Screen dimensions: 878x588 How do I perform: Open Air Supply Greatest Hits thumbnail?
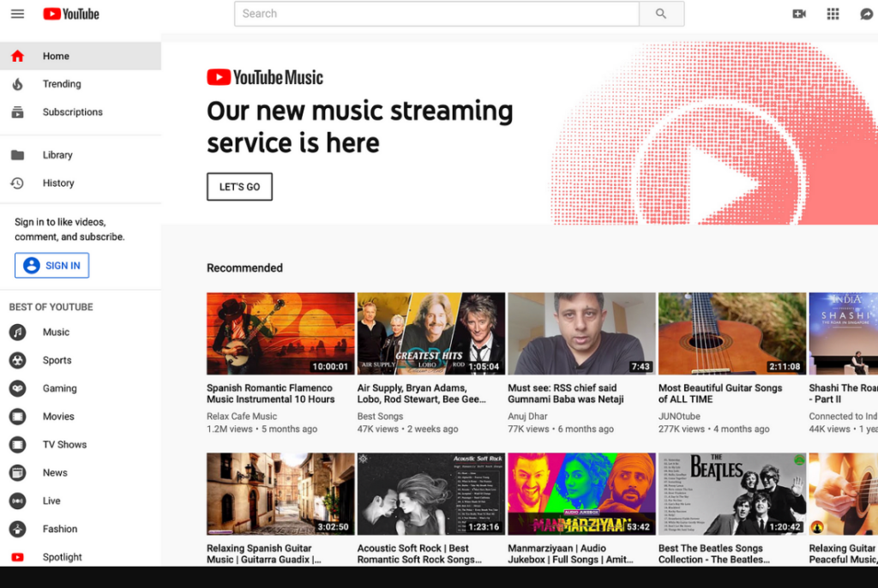click(431, 333)
